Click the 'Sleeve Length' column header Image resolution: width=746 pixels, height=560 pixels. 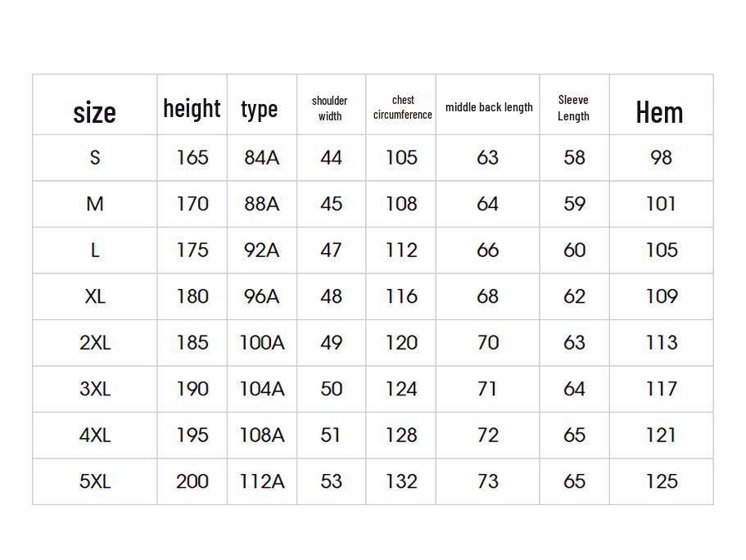573,107
